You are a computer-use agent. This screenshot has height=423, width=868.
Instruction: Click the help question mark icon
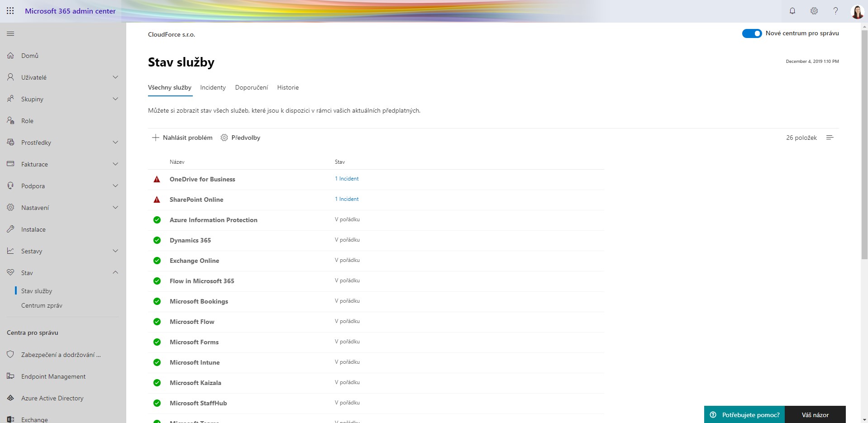pos(836,11)
